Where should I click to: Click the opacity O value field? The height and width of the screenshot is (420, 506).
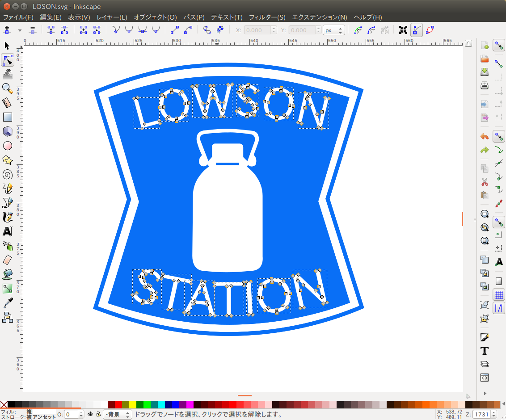[72, 414]
